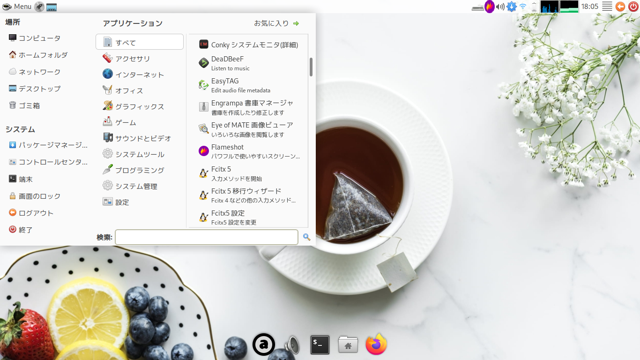Open デスクトップ folder in places
The height and width of the screenshot is (360, 640).
pos(35,89)
